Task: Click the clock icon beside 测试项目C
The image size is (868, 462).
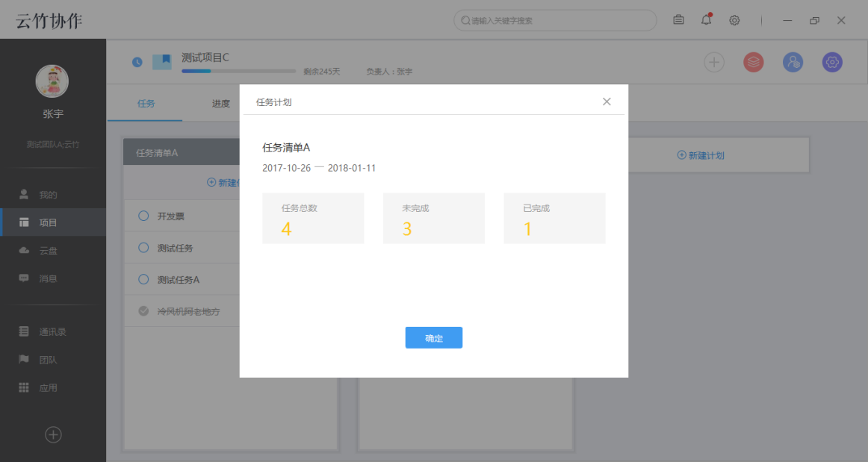Action: point(137,62)
